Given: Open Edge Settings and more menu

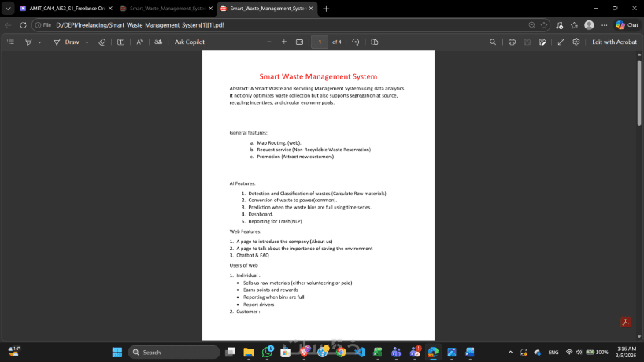Looking at the screenshot, I should click(x=604, y=25).
